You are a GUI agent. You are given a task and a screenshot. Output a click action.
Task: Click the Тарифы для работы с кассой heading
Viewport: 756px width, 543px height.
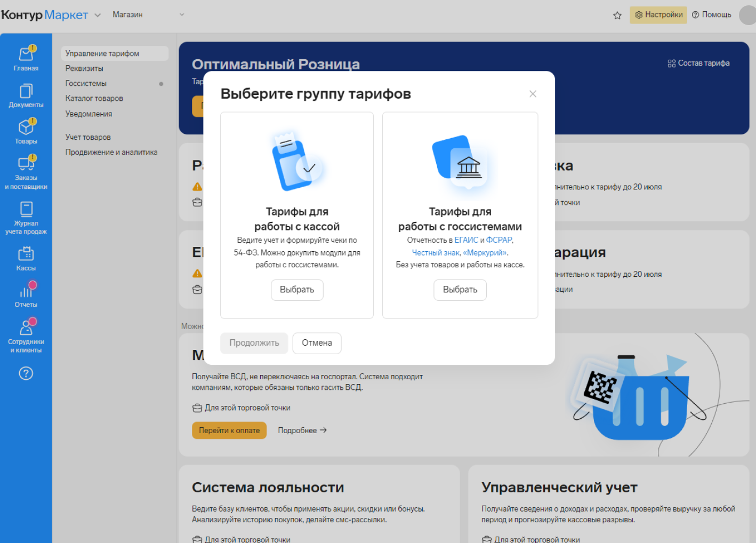click(297, 219)
